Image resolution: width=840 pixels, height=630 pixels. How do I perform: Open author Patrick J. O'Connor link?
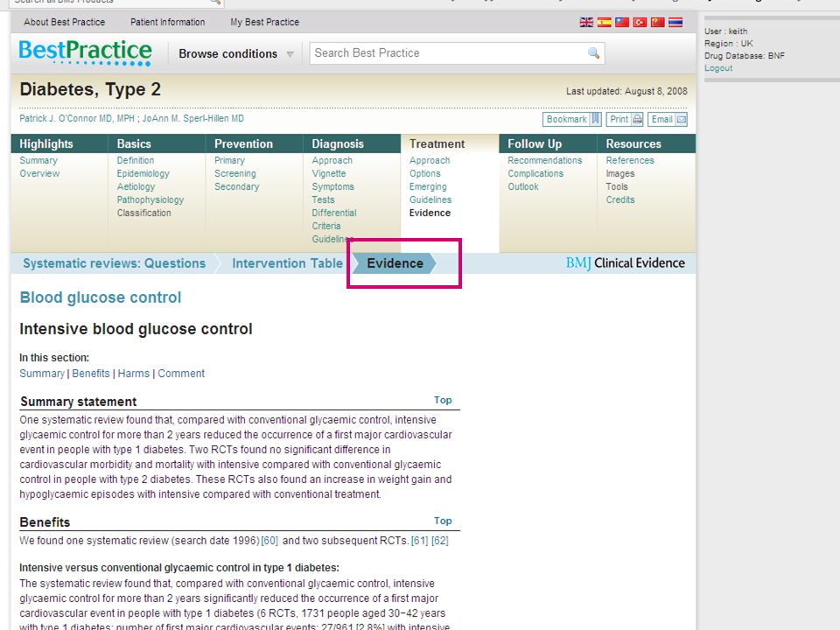(77, 118)
